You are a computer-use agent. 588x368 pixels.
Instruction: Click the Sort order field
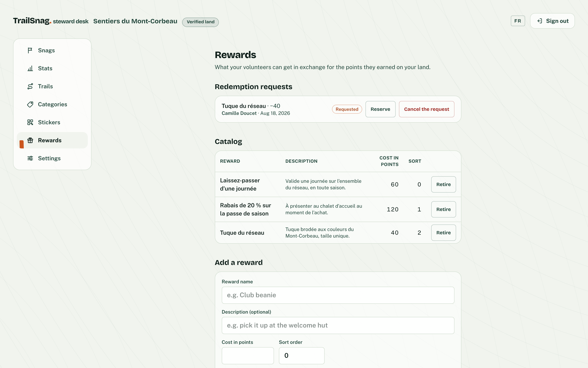[x=302, y=356]
